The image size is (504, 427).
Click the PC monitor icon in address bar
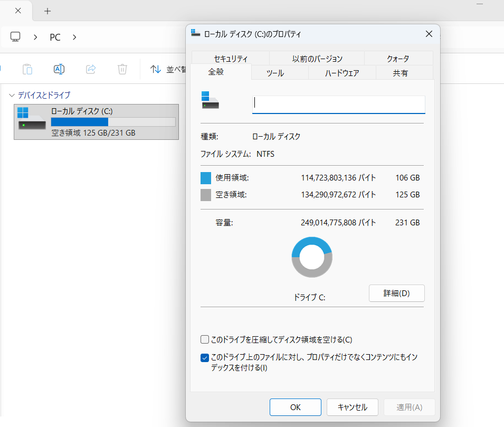point(16,37)
